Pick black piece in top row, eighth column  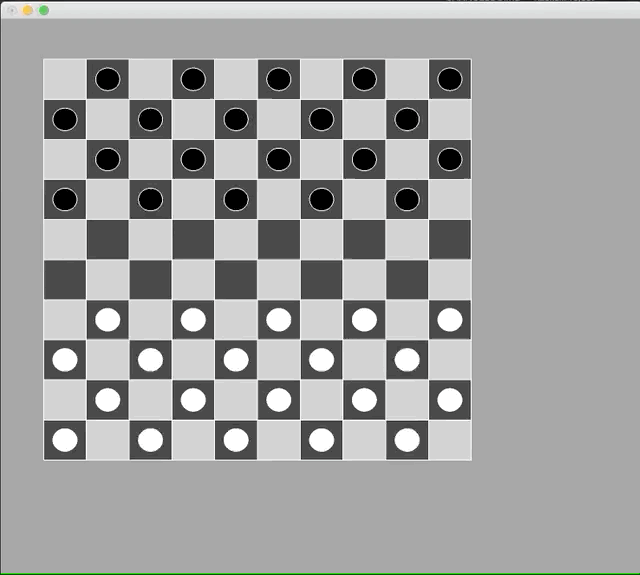coord(364,79)
